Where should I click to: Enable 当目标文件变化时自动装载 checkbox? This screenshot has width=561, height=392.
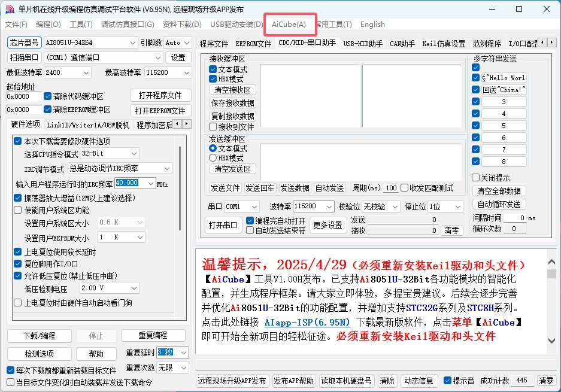pyautogui.click(x=11, y=382)
